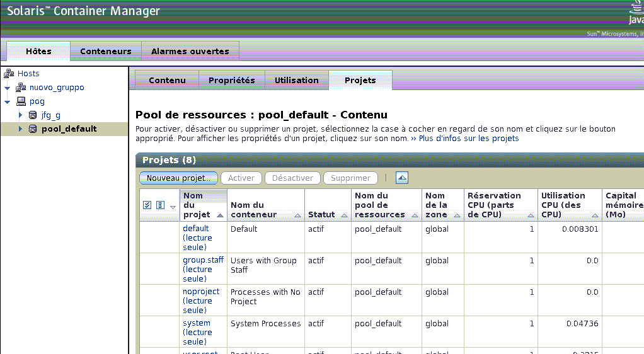Click the Java logo in the header

pos(636,13)
